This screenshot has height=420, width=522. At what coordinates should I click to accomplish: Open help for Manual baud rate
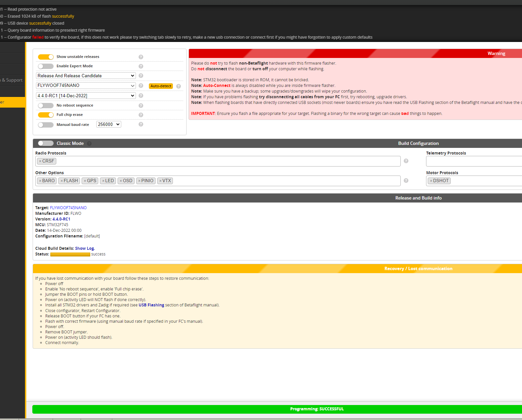[x=141, y=124]
